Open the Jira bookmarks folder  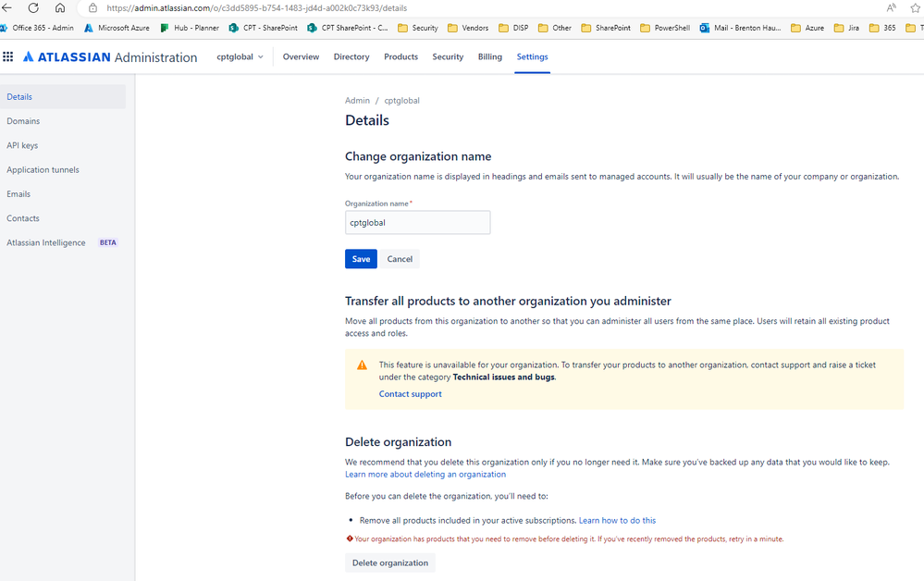(x=847, y=28)
